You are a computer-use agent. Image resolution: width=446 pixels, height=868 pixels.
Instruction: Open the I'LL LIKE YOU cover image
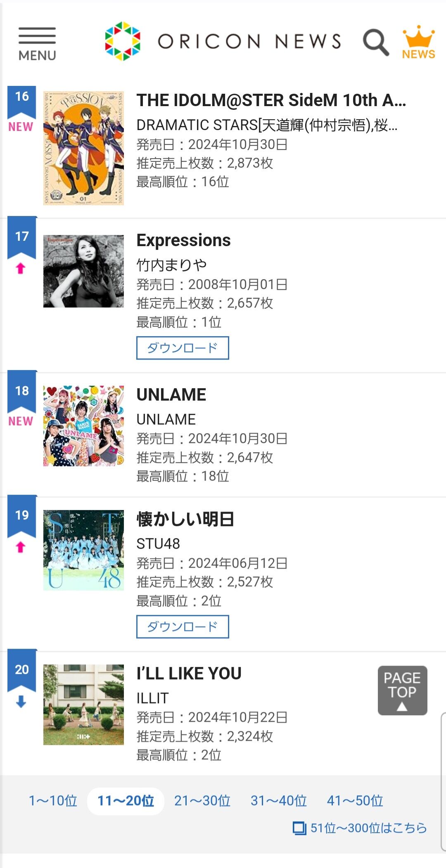[x=83, y=704]
